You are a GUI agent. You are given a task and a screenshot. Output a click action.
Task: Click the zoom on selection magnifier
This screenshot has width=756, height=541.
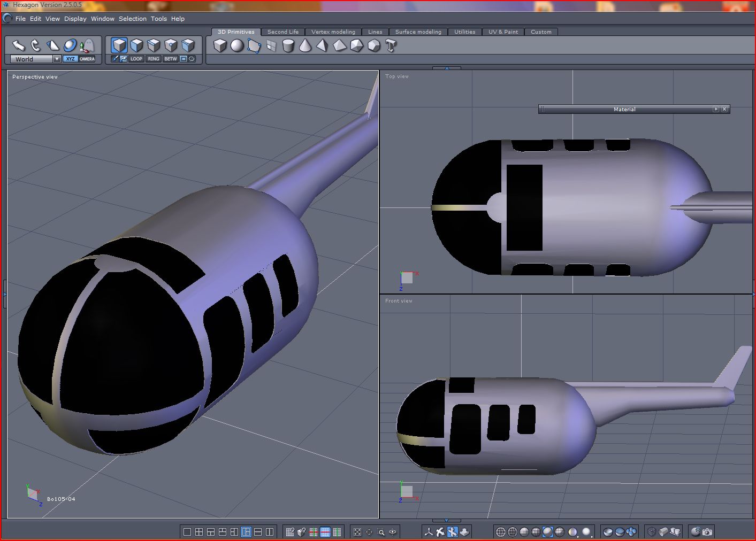tap(381, 532)
